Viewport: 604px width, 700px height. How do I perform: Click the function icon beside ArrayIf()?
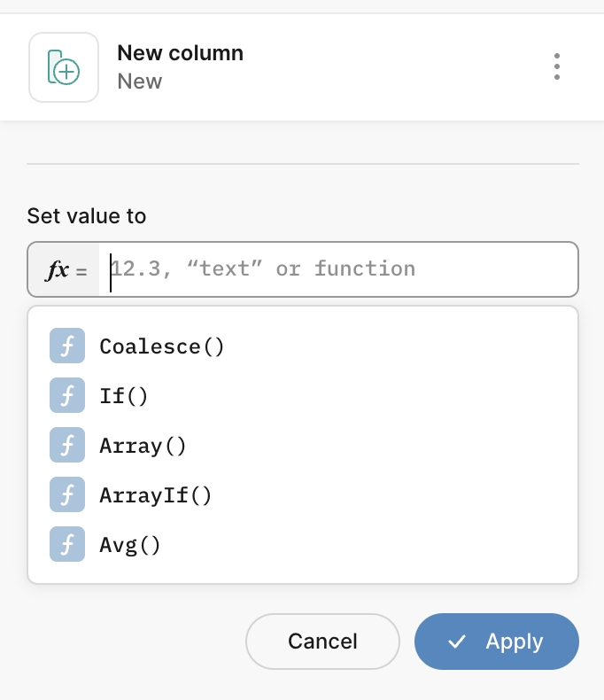(67, 494)
